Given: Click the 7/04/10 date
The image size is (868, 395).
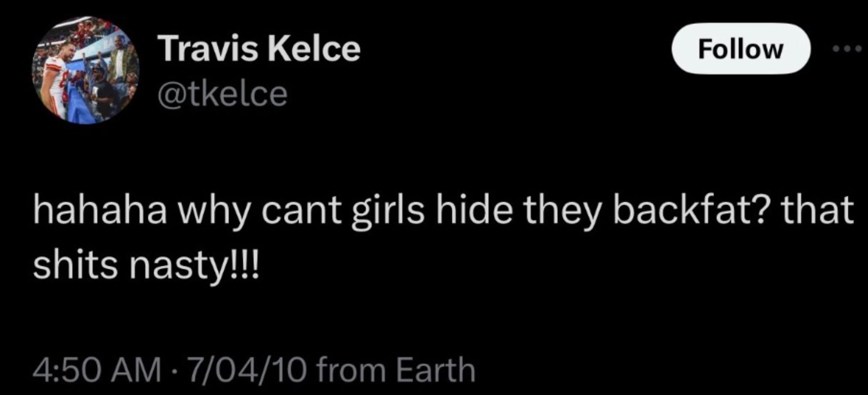Looking at the screenshot, I should tap(248, 370).
